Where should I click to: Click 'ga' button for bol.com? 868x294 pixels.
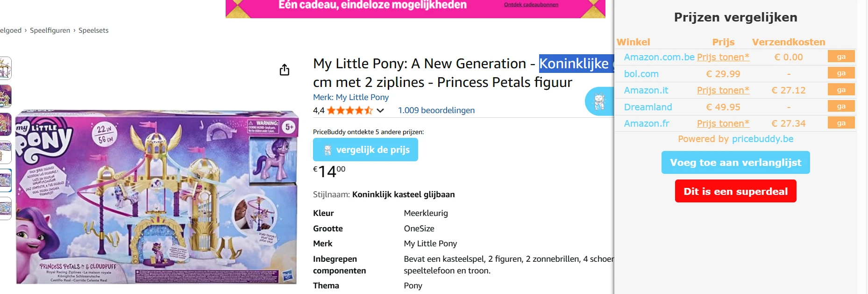point(841,73)
